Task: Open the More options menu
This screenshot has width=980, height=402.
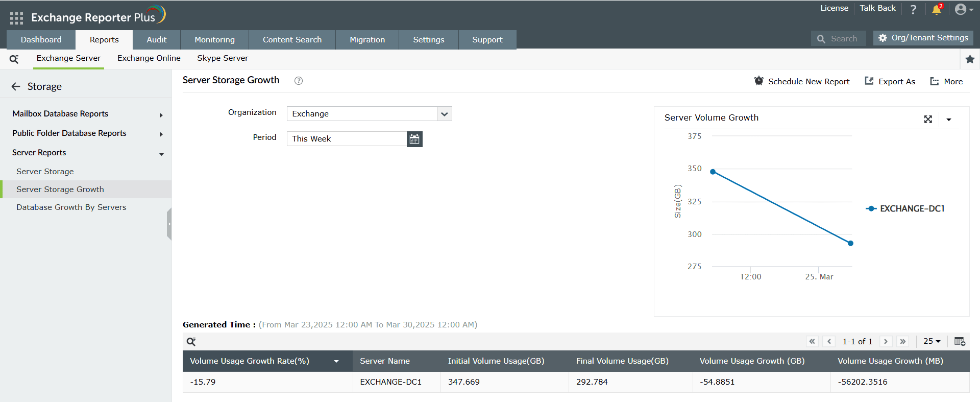Action: tap(947, 81)
